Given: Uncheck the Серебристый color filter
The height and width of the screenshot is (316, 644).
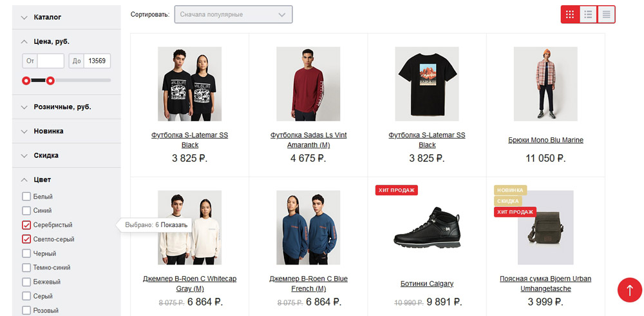Looking at the screenshot, I should (26, 225).
